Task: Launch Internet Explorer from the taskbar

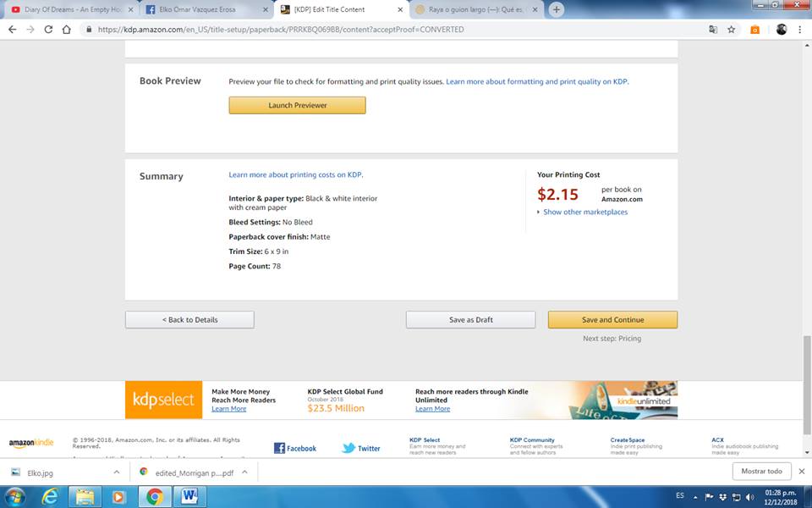Action: [50, 497]
